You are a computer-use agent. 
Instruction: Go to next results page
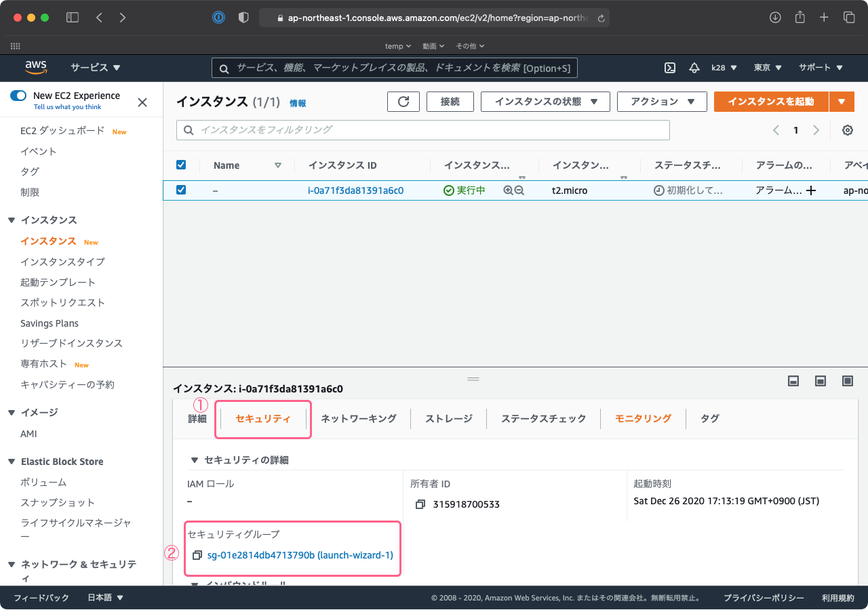point(816,130)
